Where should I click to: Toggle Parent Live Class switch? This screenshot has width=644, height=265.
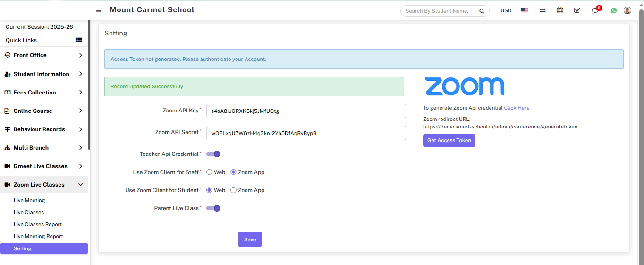point(213,208)
